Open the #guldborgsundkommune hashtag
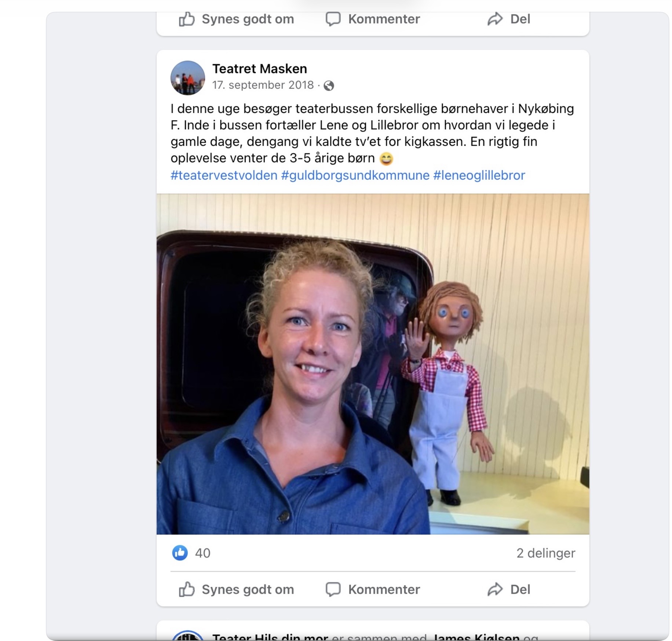This screenshot has height=641, width=672. point(355,175)
